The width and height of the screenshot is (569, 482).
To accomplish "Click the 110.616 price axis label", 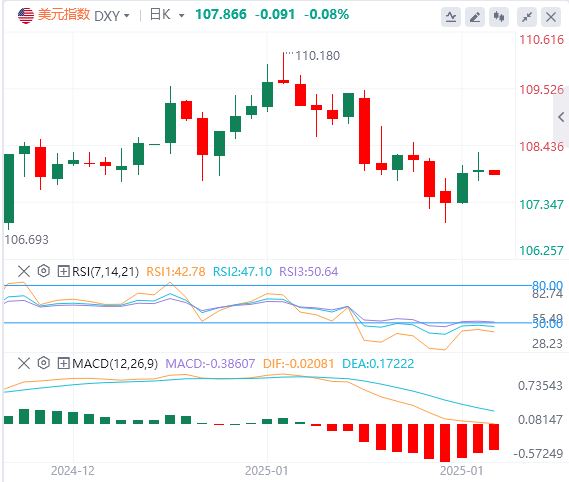I will 541,40.
